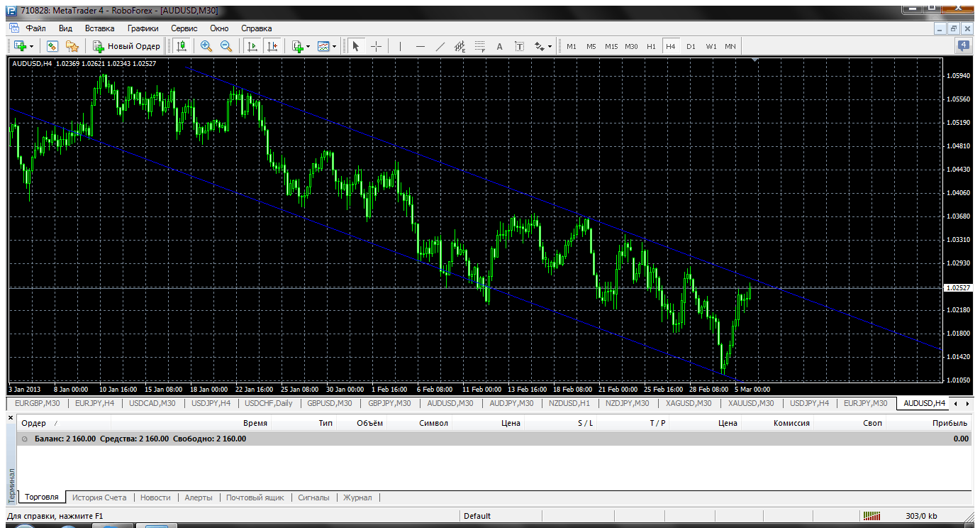Open the Сервис menu
The image size is (980, 528).
184,28
